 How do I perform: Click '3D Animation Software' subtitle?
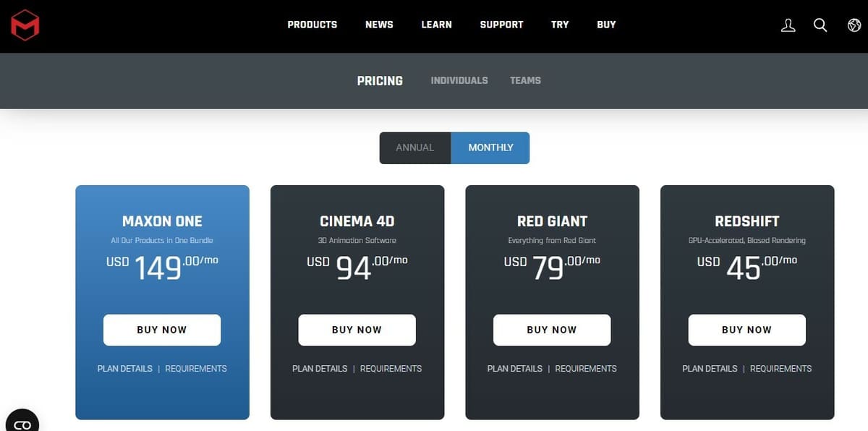pyautogui.click(x=357, y=240)
